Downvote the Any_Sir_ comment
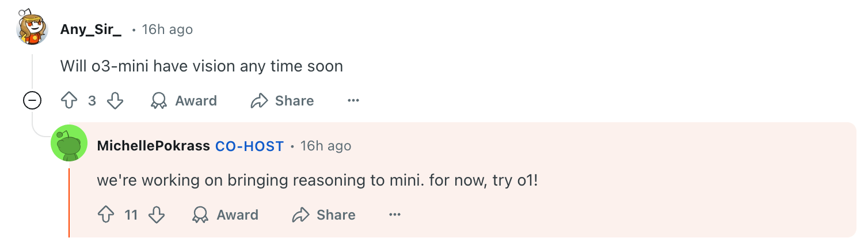Image resolution: width=868 pixels, height=249 pixels. pos(116,101)
